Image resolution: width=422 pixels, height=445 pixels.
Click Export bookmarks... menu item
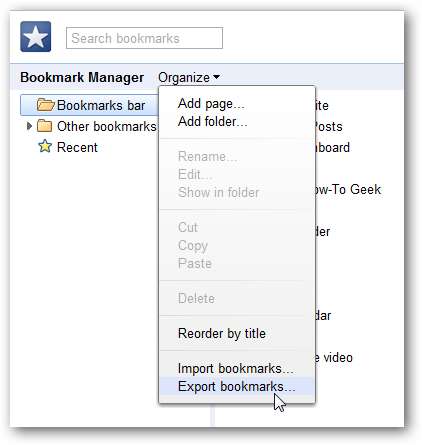tap(237, 387)
